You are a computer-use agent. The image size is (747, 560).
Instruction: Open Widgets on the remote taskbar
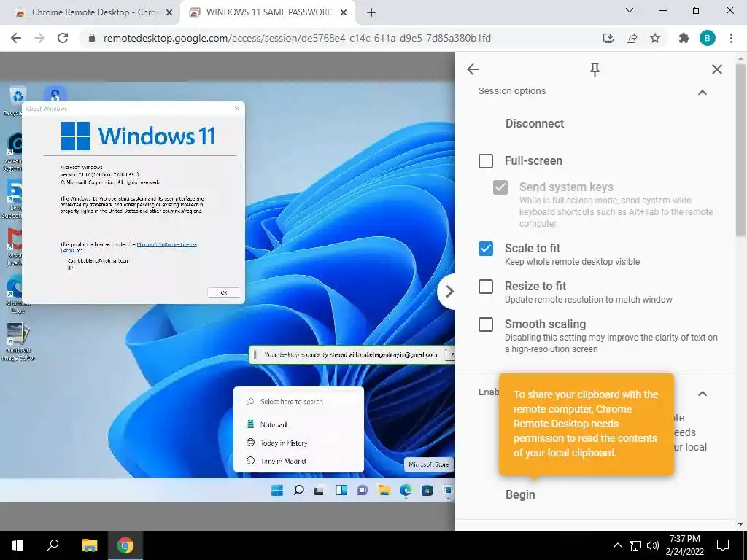point(341,490)
